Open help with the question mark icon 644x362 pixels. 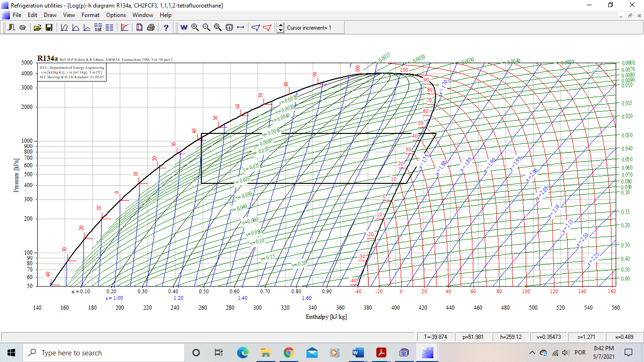point(166,28)
